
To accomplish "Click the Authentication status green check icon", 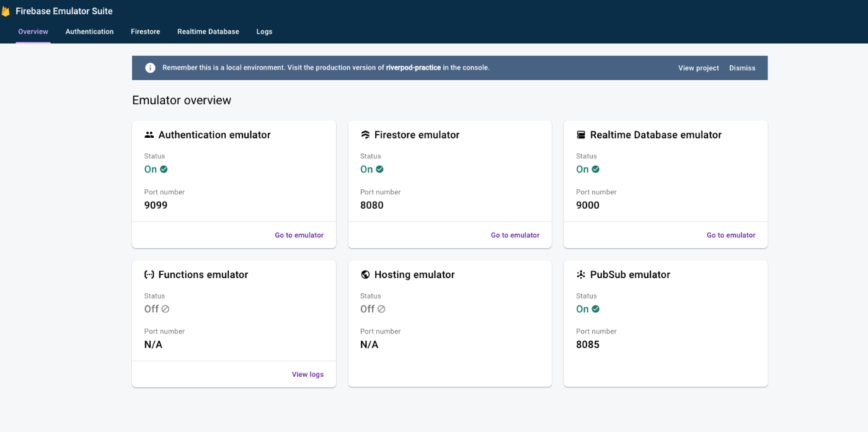I will pos(164,169).
